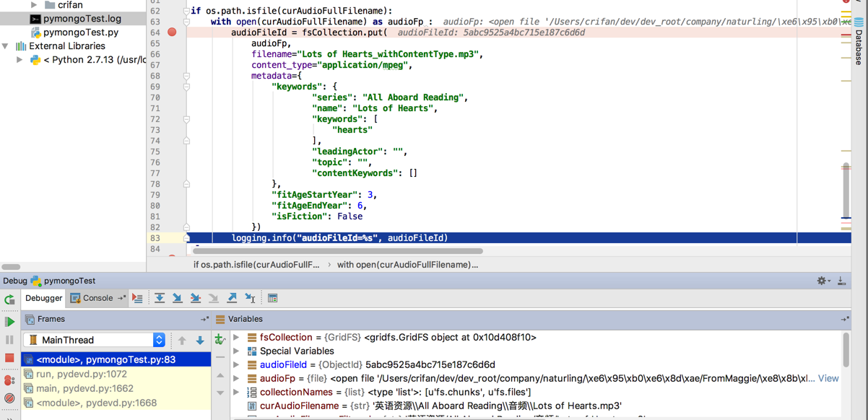Image resolution: width=868 pixels, height=420 pixels.
Task: Click Frames pane restore layout icon
Action: [x=204, y=319]
